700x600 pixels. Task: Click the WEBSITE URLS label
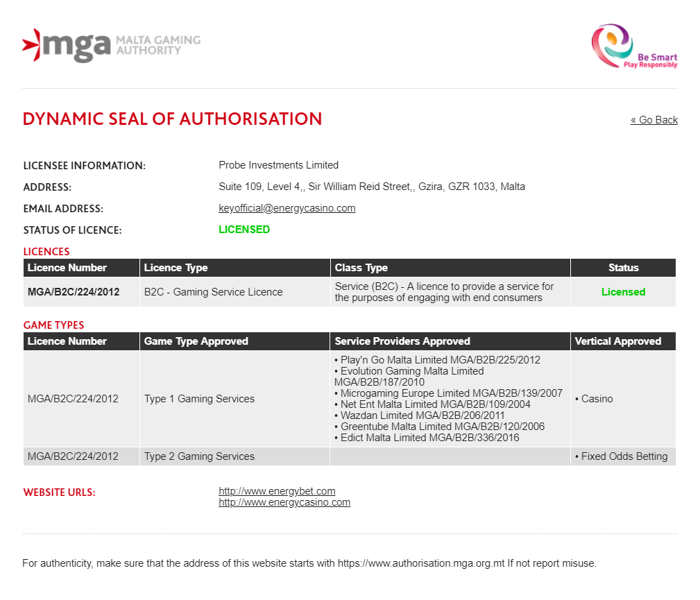[60, 492]
